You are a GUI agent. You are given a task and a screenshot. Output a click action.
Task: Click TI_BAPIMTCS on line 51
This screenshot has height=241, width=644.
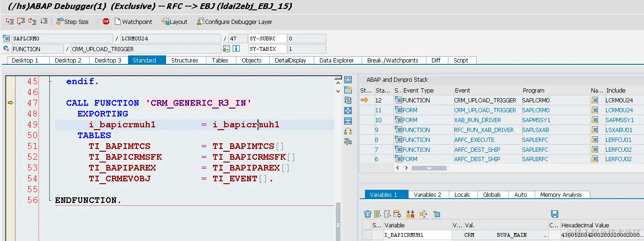tap(120, 146)
